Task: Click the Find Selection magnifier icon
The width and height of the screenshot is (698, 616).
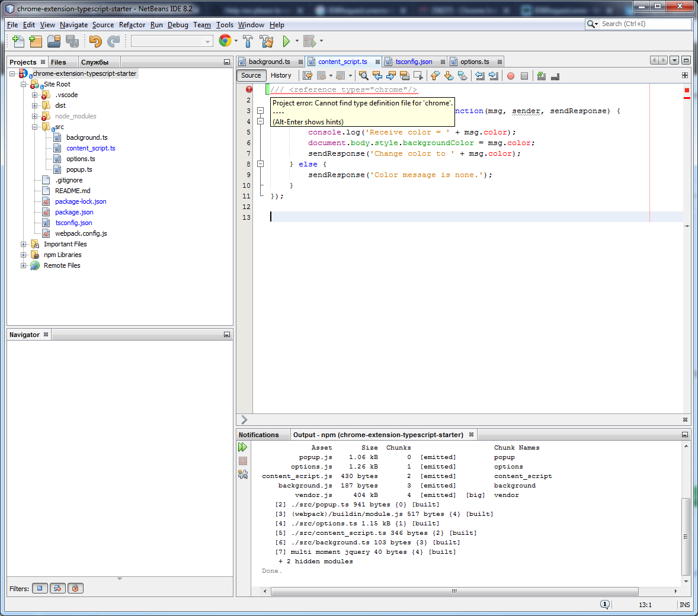Action: (364, 76)
